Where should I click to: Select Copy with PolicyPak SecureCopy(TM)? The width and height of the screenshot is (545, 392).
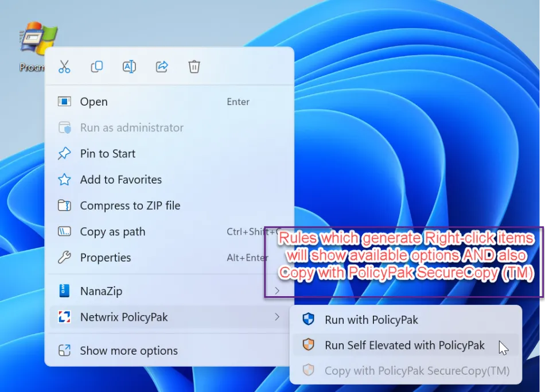pyautogui.click(x=406, y=371)
